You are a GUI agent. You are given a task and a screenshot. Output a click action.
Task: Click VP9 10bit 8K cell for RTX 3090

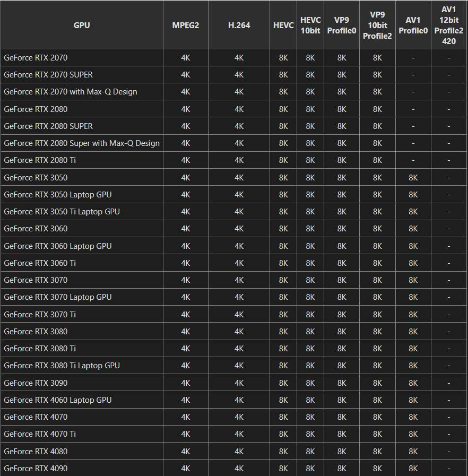(x=377, y=383)
